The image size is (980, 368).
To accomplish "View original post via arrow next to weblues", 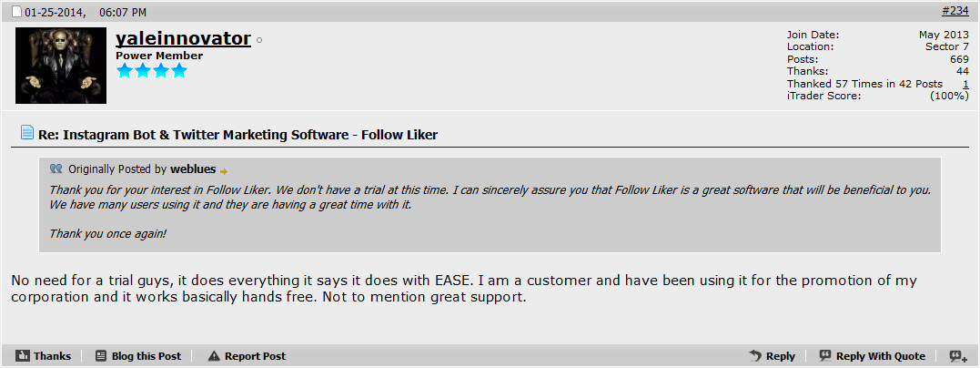I will tap(224, 171).
